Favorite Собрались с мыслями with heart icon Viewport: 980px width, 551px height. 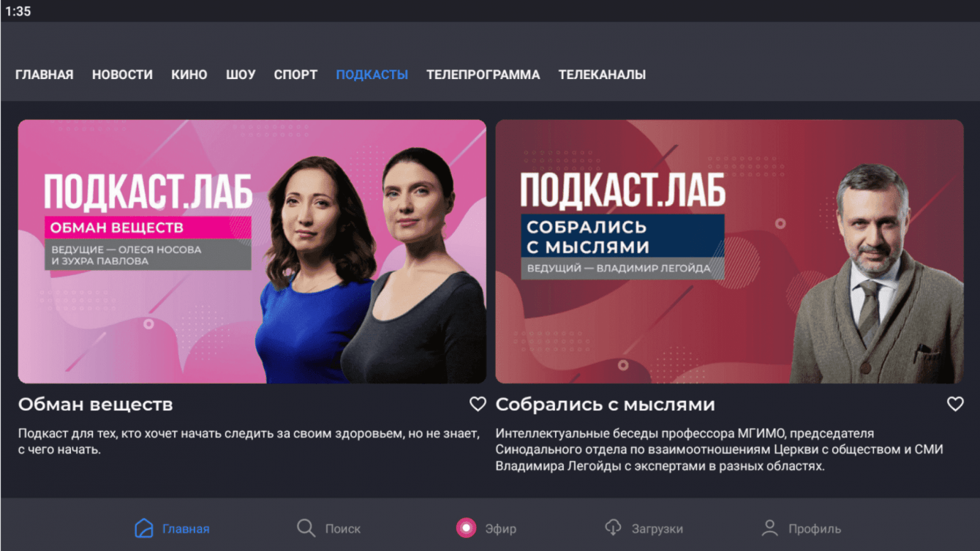pos(955,404)
